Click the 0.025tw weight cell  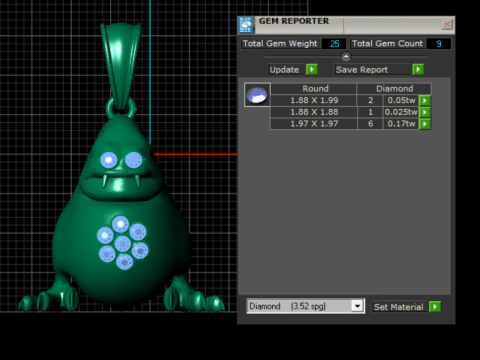tap(401, 112)
